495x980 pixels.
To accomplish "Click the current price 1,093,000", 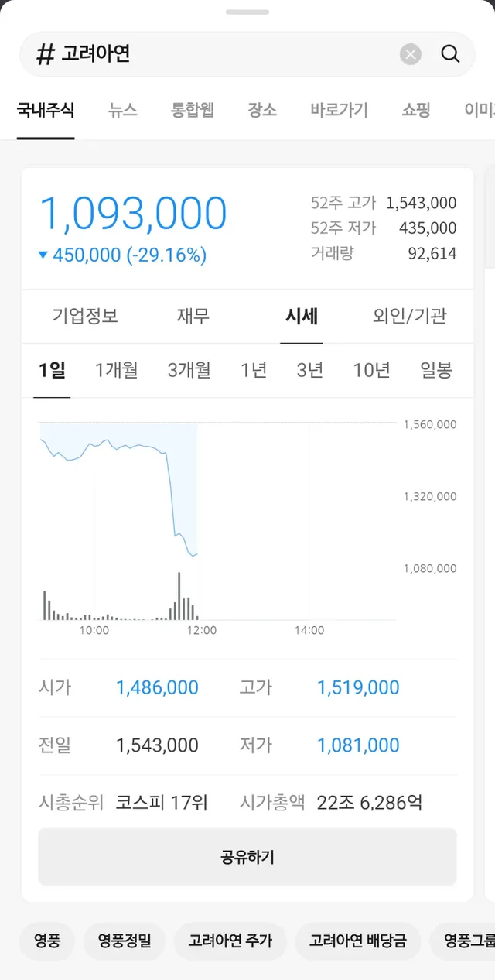I will point(133,213).
